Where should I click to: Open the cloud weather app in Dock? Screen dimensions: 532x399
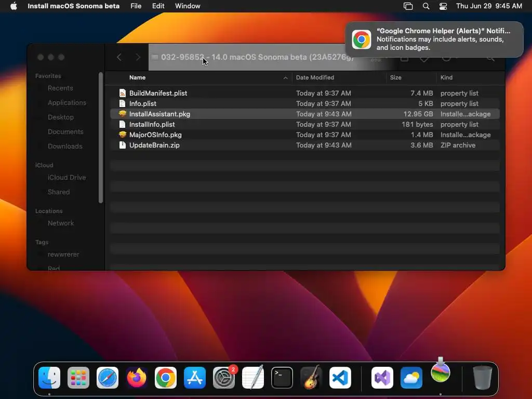[x=411, y=377]
